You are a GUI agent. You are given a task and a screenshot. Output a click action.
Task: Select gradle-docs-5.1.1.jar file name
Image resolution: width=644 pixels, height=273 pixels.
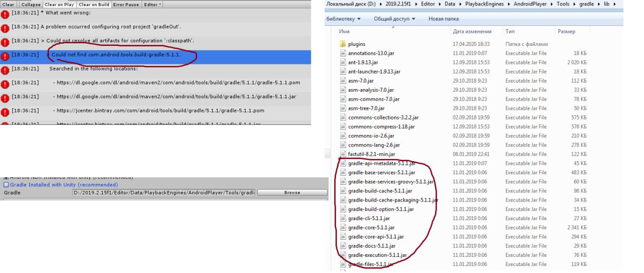pos(371,246)
